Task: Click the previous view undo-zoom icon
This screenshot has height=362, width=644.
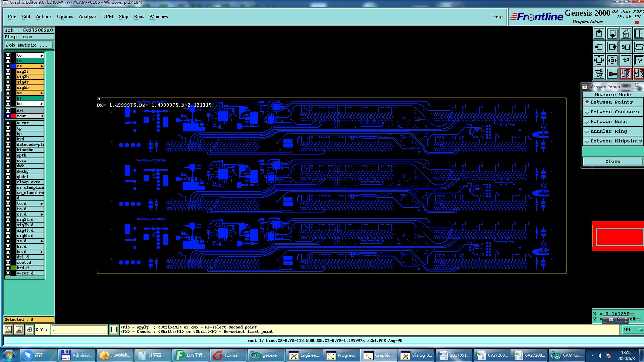Action: point(626,47)
